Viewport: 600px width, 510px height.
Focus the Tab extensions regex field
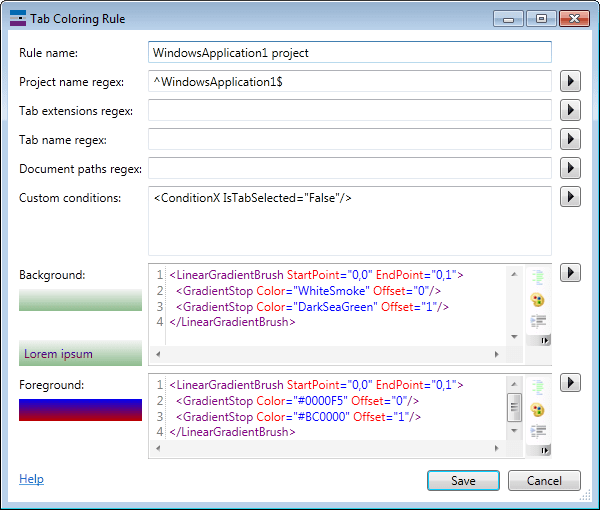pos(350,110)
